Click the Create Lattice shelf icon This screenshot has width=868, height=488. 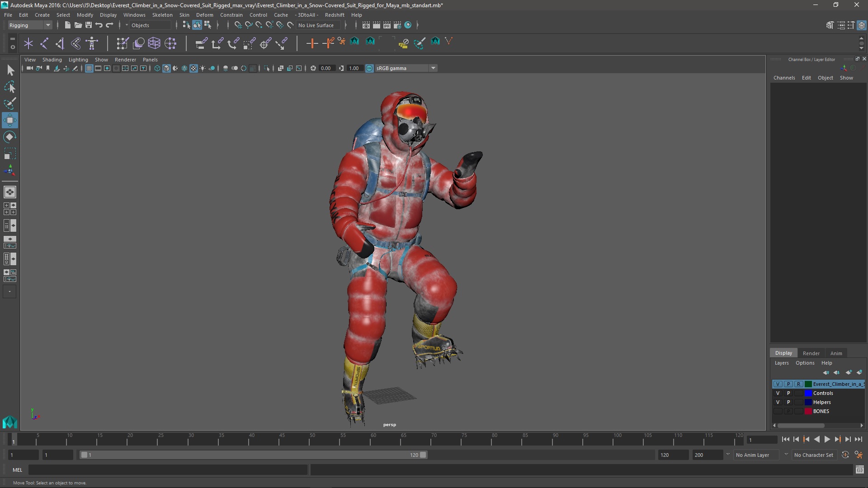(x=154, y=43)
